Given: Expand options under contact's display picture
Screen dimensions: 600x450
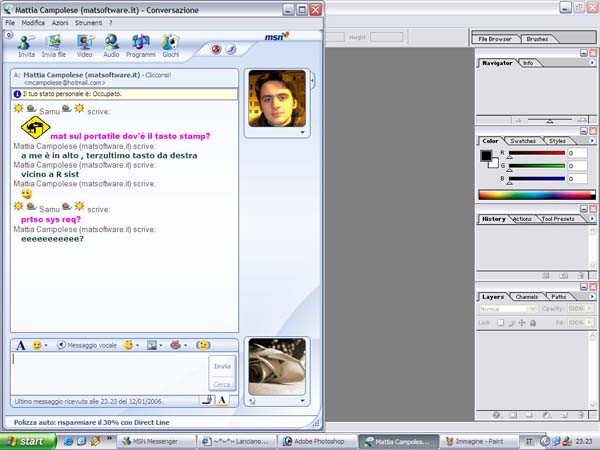Looking at the screenshot, I should [x=302, y=132].
